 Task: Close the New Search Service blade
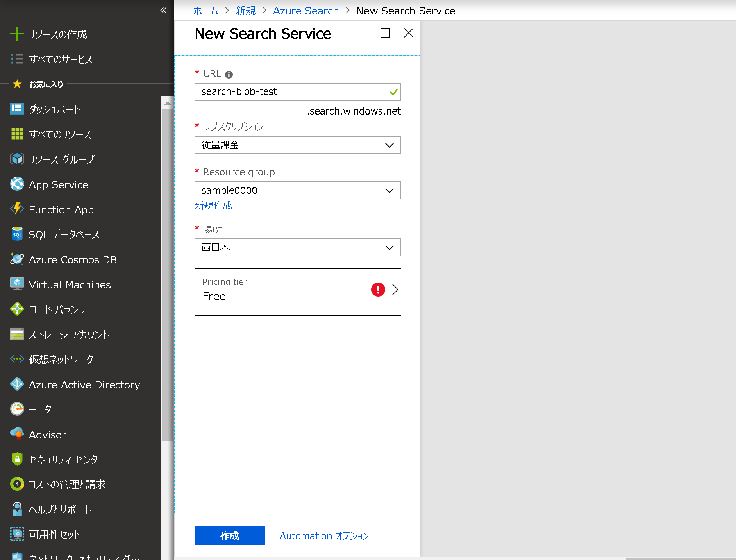[409, 33]
